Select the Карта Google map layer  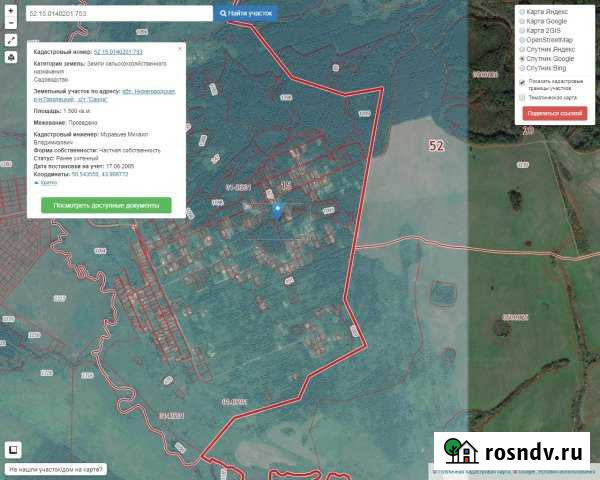[x=521, y=20]
